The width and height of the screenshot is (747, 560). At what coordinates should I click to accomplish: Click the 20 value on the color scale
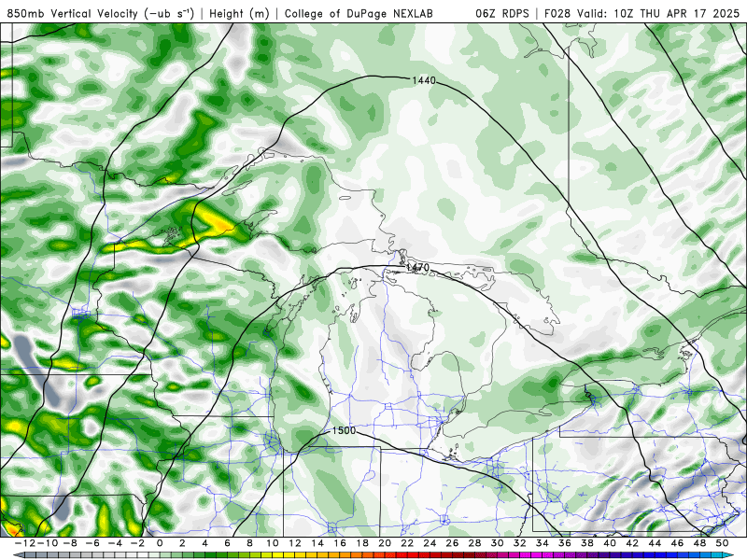(x=385, y=543)
